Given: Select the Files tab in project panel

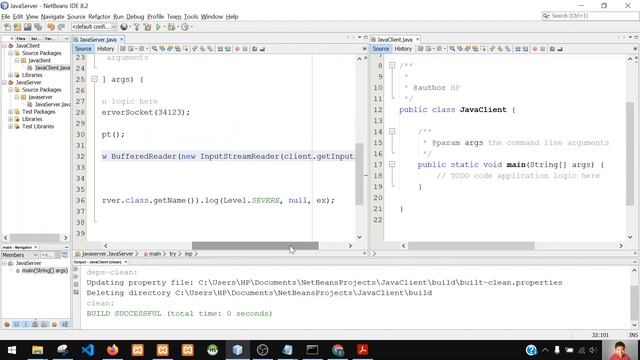Looking at the screenshot, I should click(x=21, y=38).
